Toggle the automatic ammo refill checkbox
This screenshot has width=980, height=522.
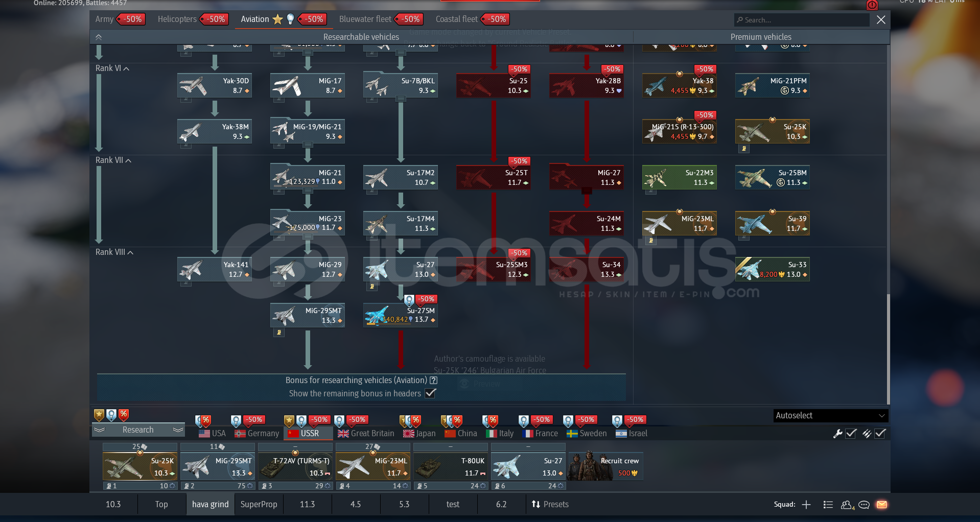coord(880,434)
